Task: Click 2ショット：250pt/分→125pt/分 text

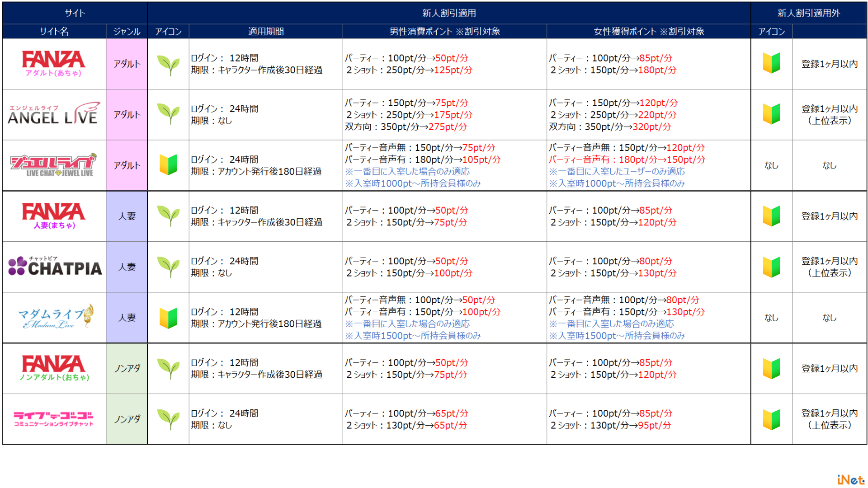Action: click(409, 70)
